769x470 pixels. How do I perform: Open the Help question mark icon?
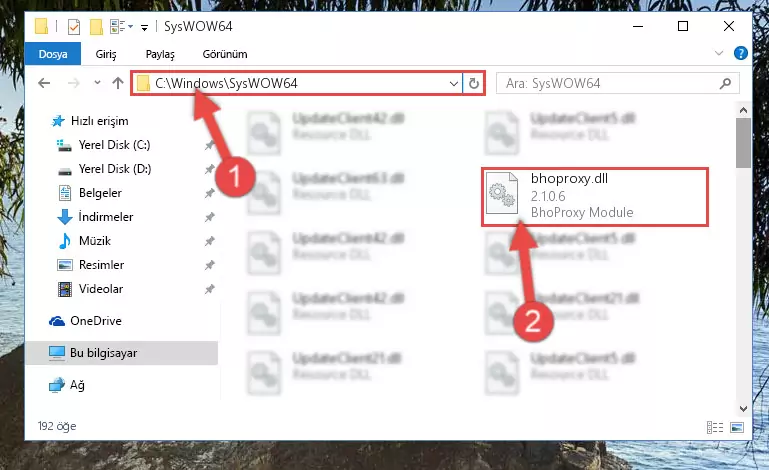[741, 53]
